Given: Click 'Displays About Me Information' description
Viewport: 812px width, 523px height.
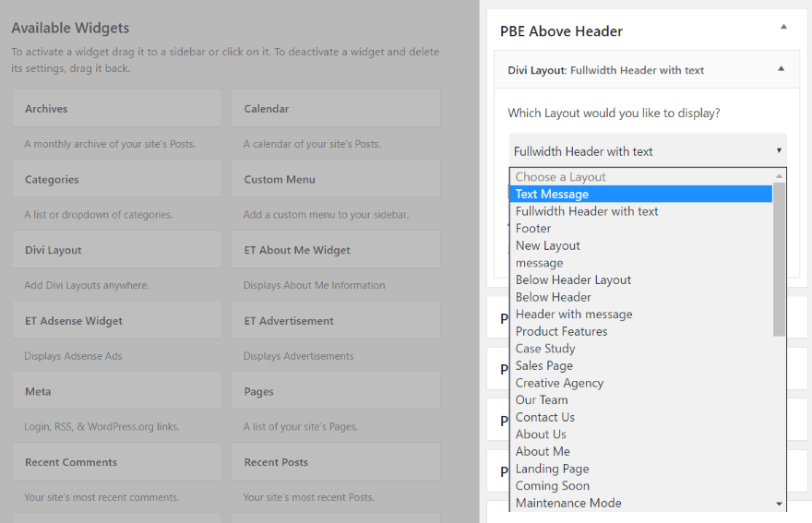Looking at the screenshot, I should point(315,285).
